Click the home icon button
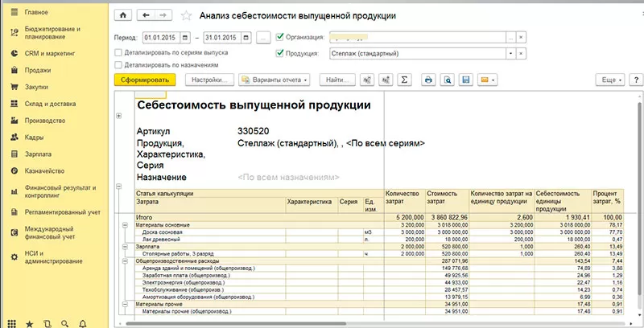 click(122, 15)
